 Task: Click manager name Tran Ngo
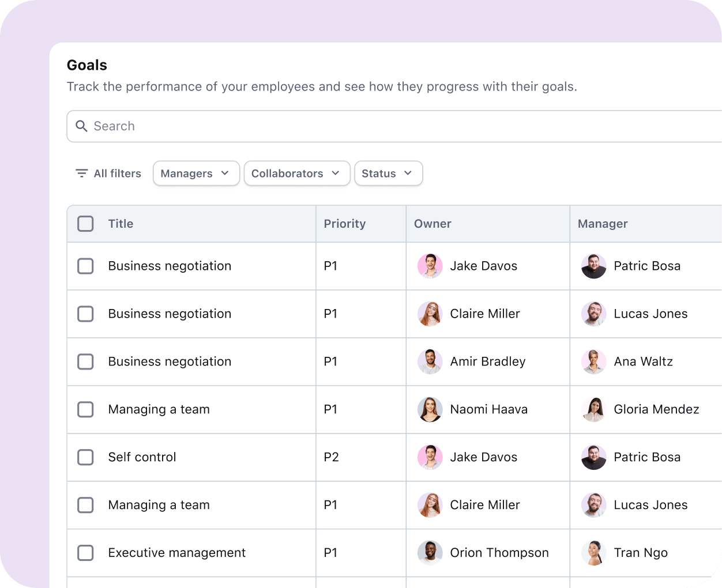pos(641,553)
